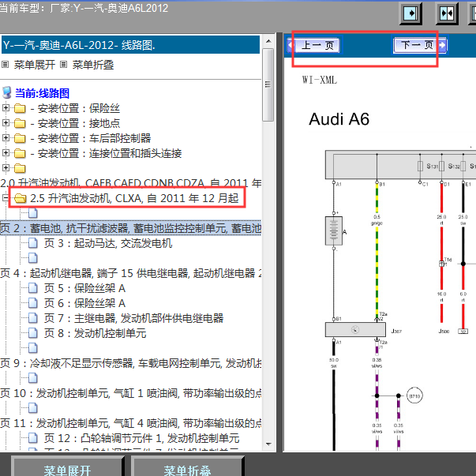Click document icon beside 页 5
Image resolution: width=476 pixels, height=476 pixels.
(33, 288)
